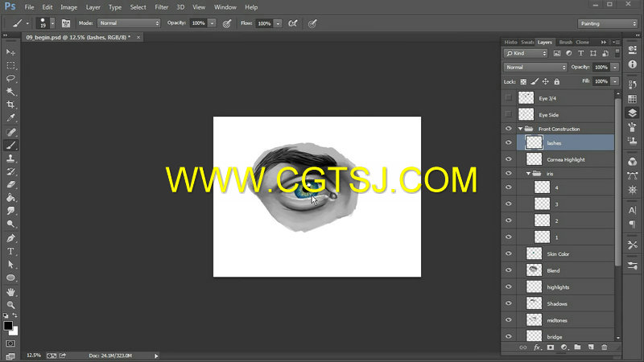Screen dimensions: 644x362
Task: Select the Move tool
Action: tap(10, 52)
